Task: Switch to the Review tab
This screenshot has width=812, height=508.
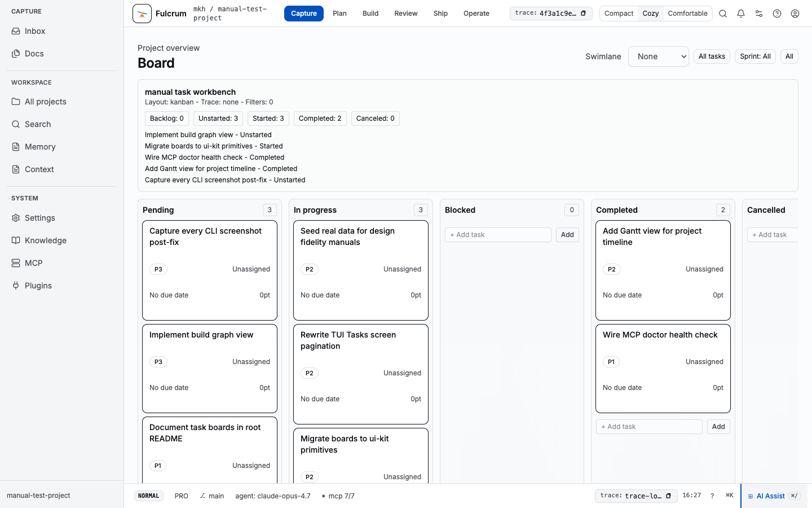Action: pos(406,14)
